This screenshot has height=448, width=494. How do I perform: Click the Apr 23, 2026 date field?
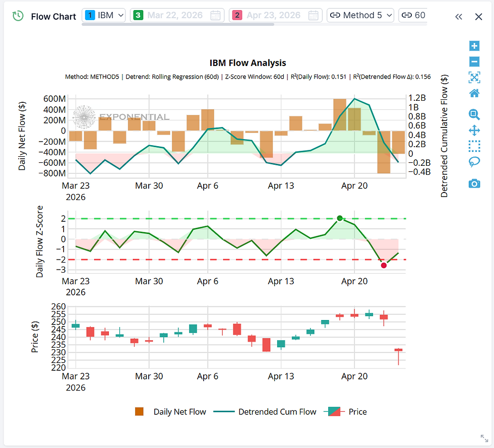click(x=276, y=15)
